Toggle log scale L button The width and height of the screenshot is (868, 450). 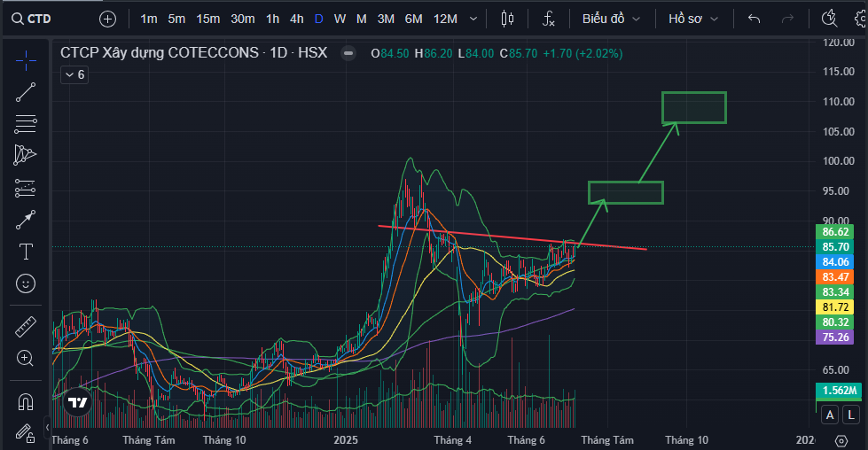[851, 415]
